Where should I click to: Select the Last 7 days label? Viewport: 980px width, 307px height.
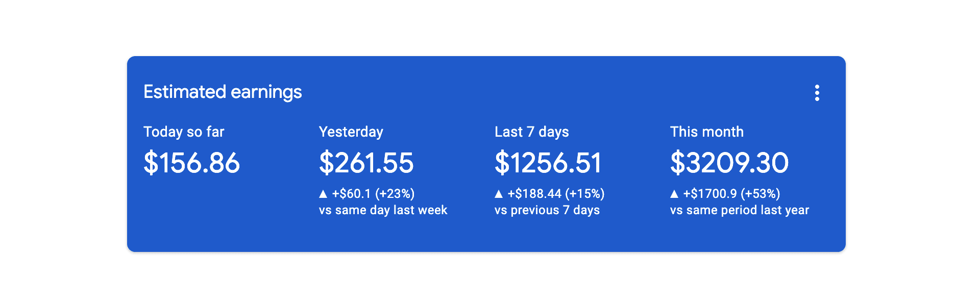click(x=531, y=132)
